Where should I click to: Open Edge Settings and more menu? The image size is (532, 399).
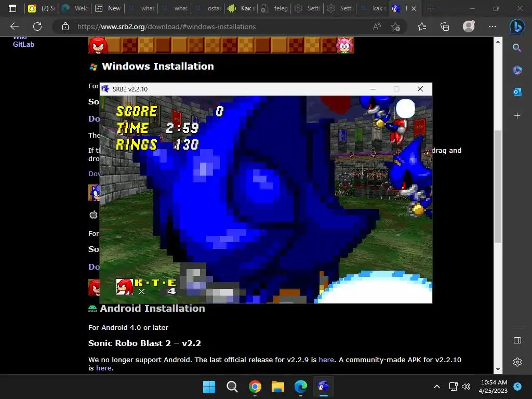(x=493, y=26)
